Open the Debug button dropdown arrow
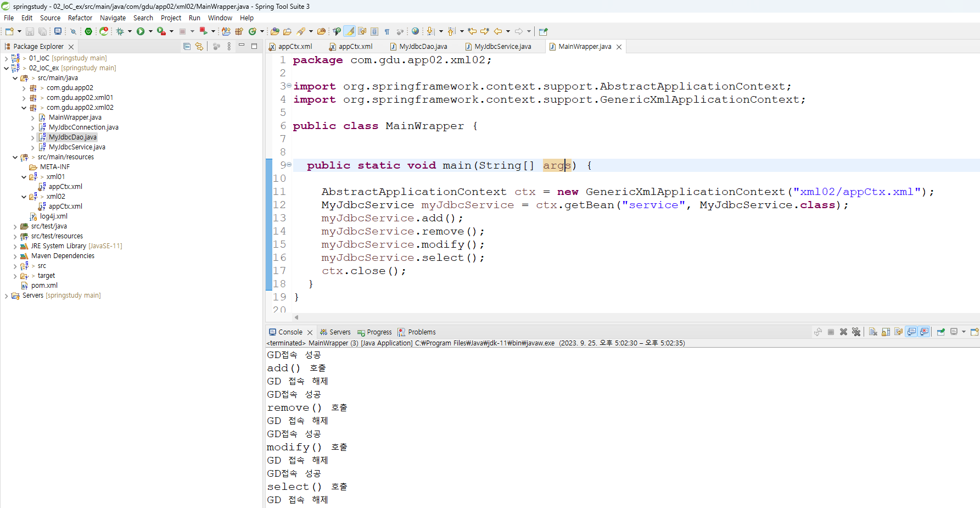 click(x=130, y=31)
